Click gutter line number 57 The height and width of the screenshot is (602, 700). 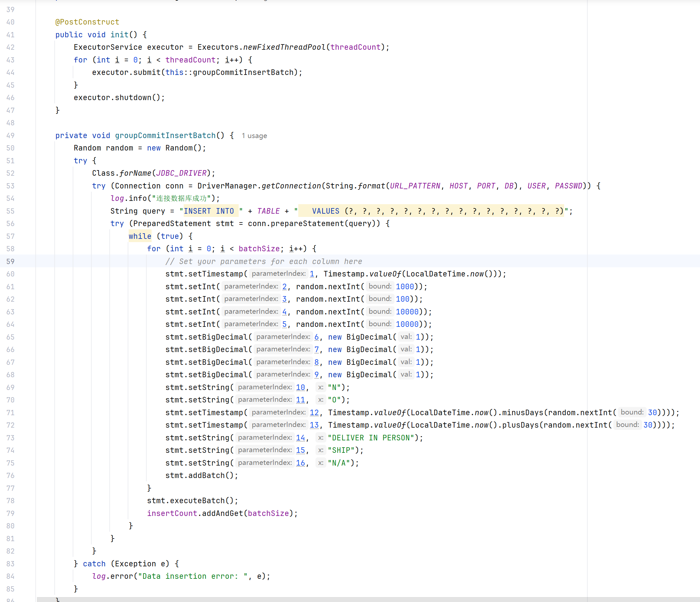[10, 236]
